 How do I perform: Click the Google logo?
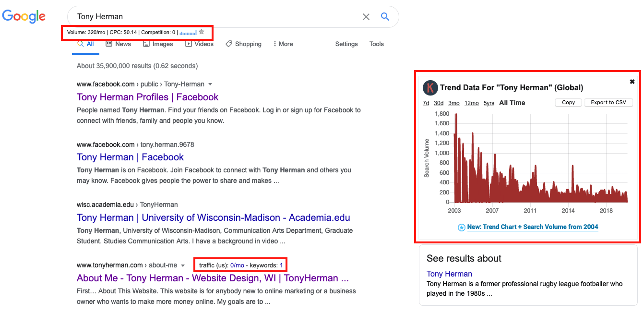24,16
